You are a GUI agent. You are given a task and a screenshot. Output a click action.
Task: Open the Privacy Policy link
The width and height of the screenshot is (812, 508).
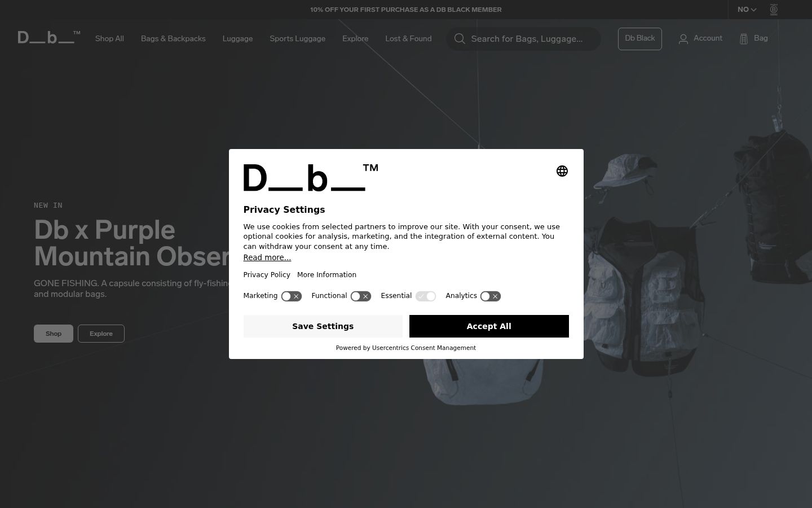click(267, 275)
